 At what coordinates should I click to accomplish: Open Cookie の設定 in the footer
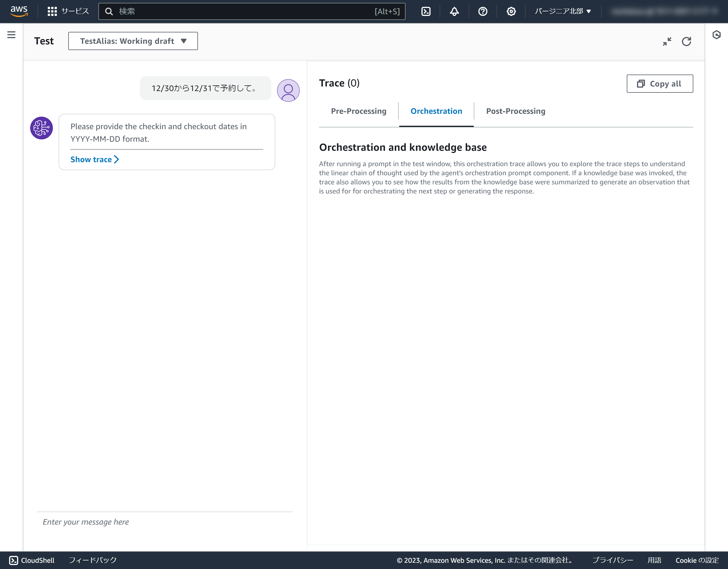pos(697,560)
